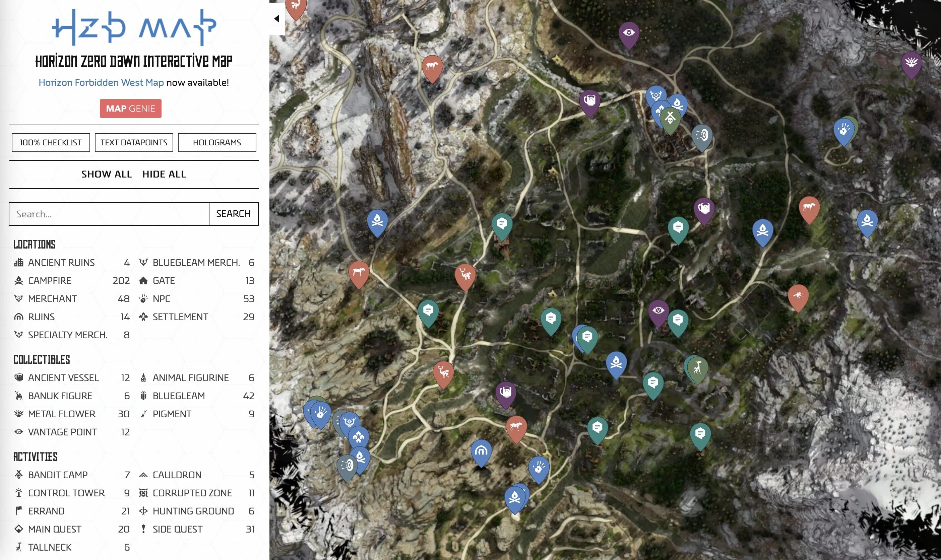
Task: Click the Collectibles section heading
Action: [x=42, y=360]
